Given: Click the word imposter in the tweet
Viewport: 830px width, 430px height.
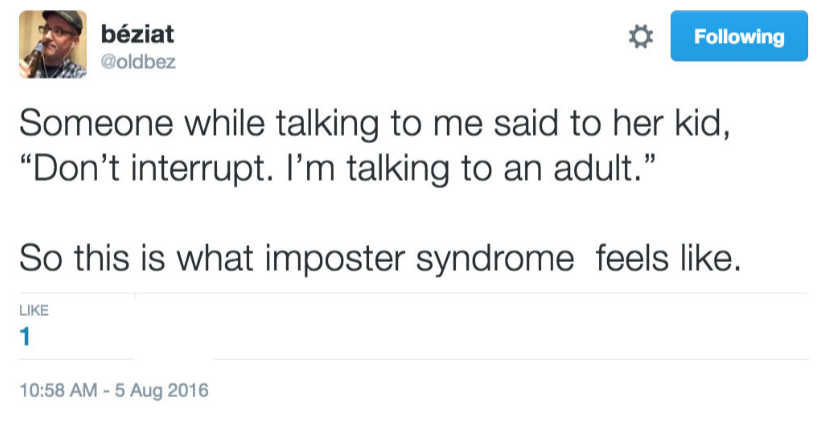Looking at the screenshot, I should coord(335,259).
